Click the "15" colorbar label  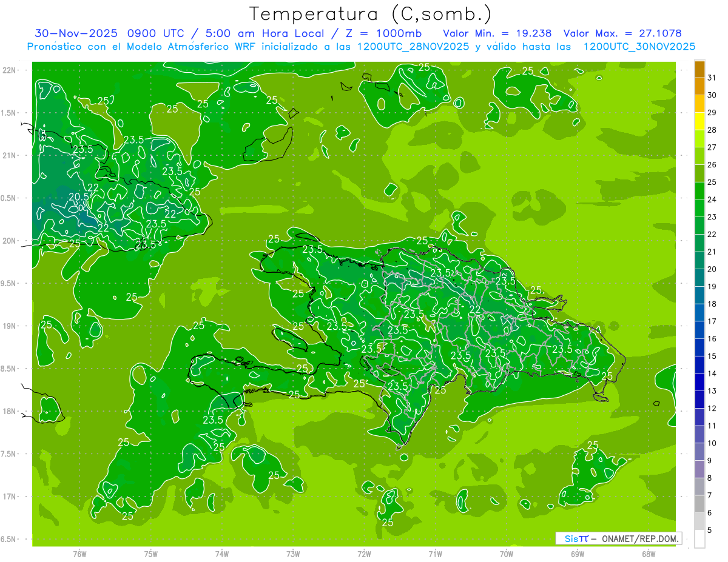(712, 356)
